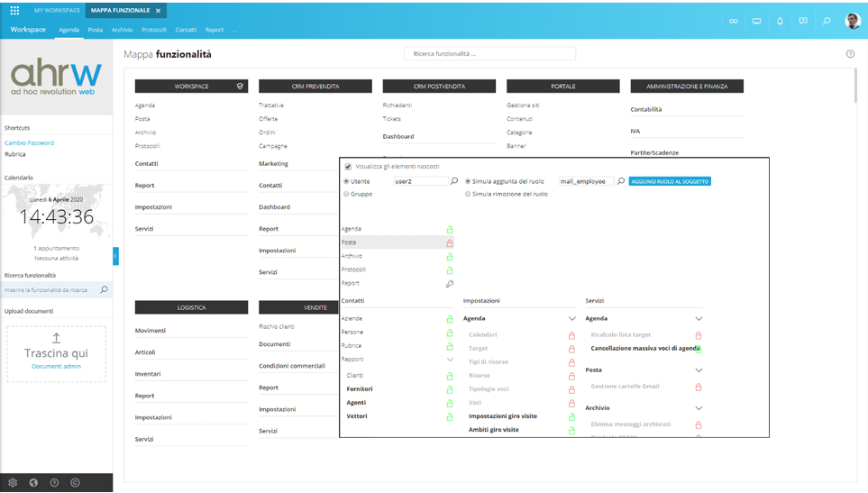Click Aggiungi ruolo al soggetto button

coord(670,182)
